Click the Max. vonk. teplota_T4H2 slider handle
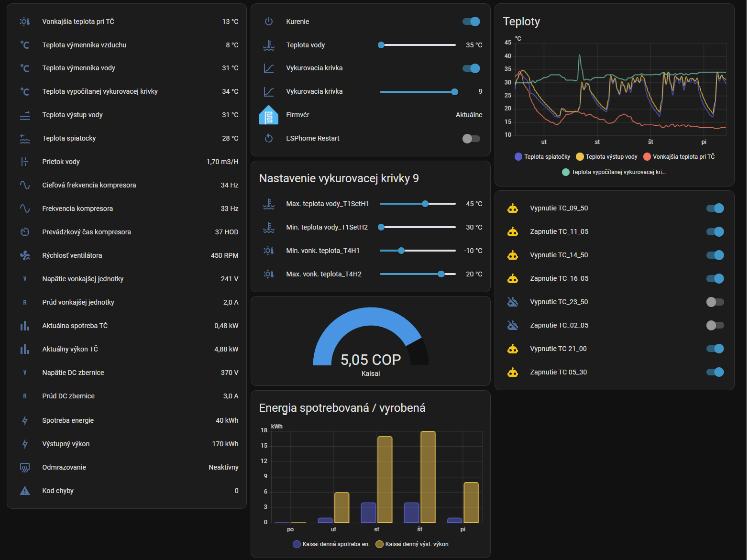This screenshot has height=560, width=749. pos(441,274)
